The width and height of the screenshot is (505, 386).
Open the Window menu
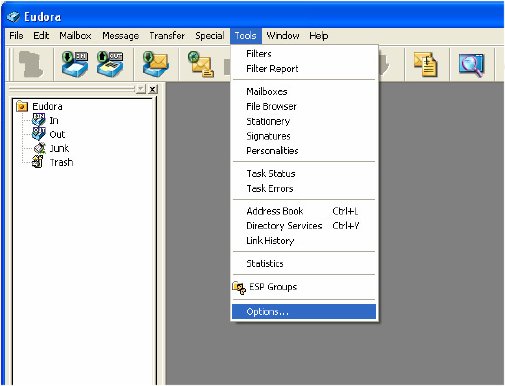(x=283, y=36)
